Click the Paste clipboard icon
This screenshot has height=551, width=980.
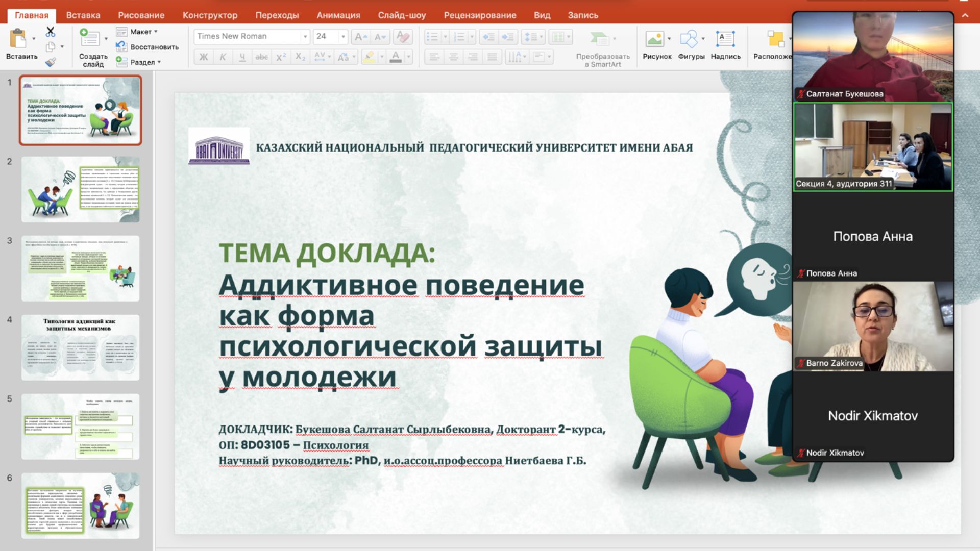[18, 39]
